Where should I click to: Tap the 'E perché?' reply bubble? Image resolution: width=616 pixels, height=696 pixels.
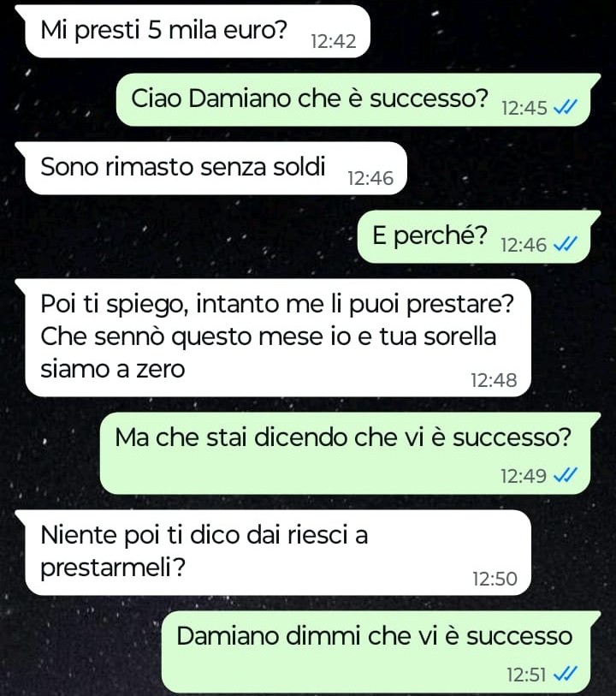click(474, 236)
